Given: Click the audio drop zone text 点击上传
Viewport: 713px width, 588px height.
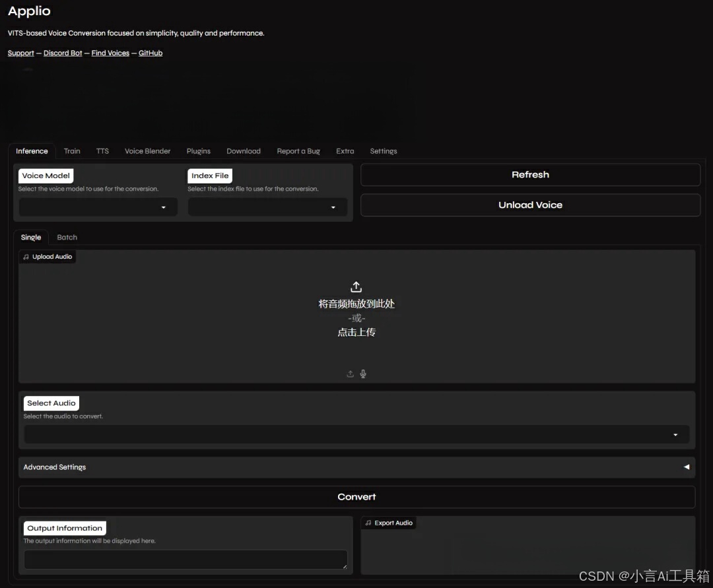Looking at the screenshot, I should pos(356,332).
